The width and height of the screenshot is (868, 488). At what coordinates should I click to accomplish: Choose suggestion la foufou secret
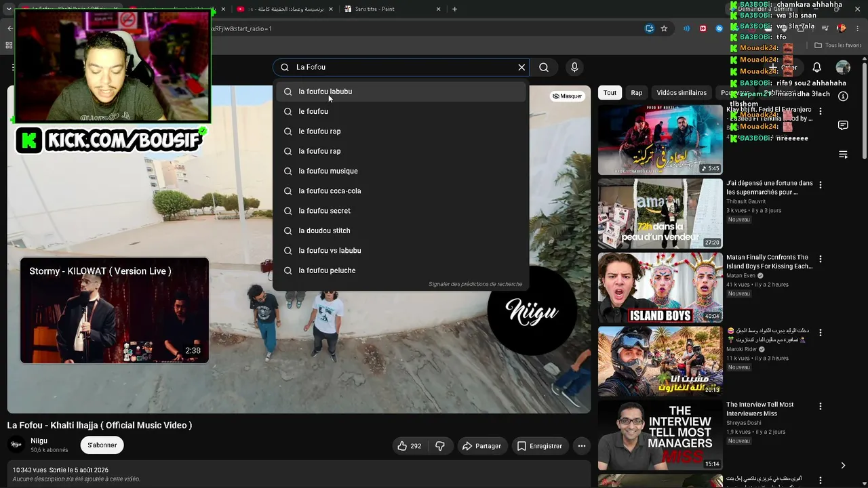point(400,211)
